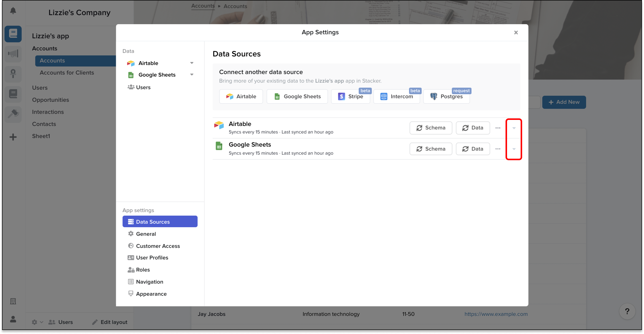Open Opportunities in app navigation
Image resolution: width=644 pixels, height=334 pixels.
51,100
